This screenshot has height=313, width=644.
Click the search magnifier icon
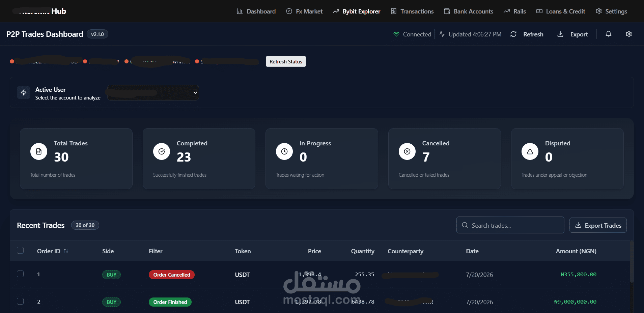465,225
